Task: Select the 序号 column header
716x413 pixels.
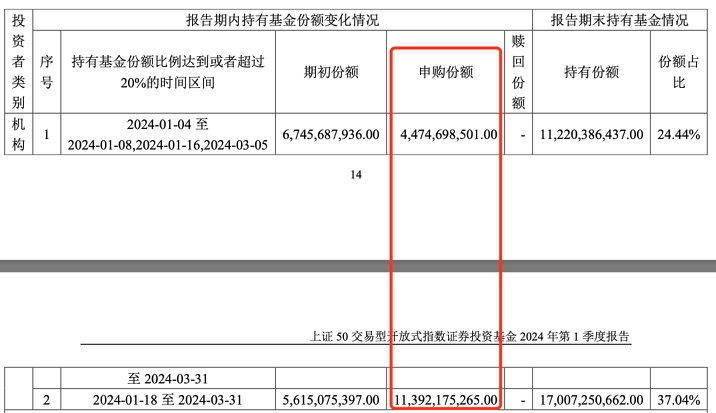Action: [x=47, y=72]
